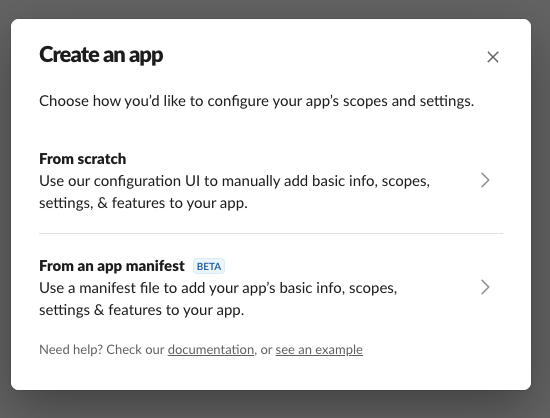This screenshot has width=550, height=418.
Task: Open the documentation link
Action: point(211,350)
